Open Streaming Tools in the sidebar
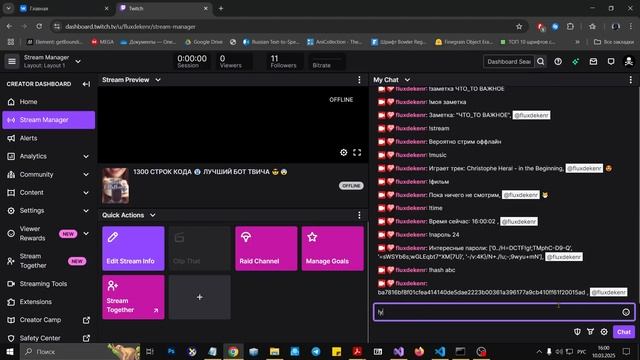This screenshot has height=360, width=640. 49,284
